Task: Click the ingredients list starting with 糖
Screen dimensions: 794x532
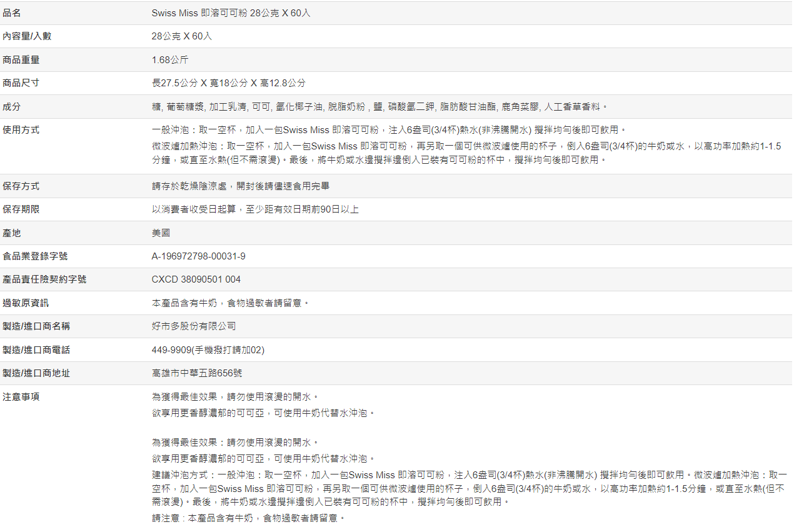Action: tap(379, 107)
